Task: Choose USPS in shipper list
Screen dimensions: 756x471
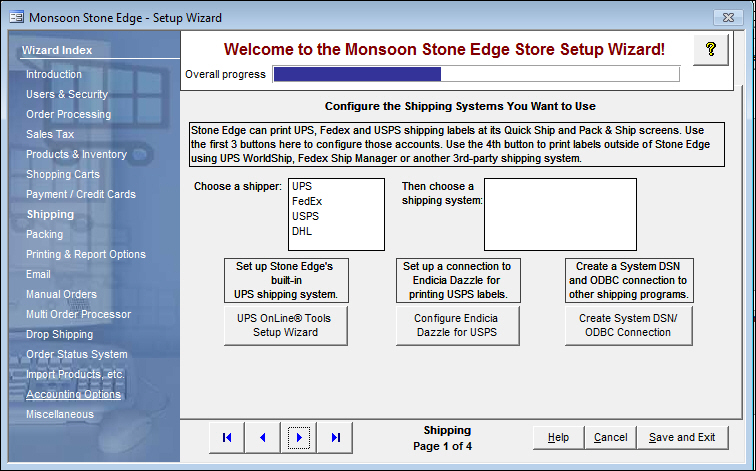Action: coord(336,216)
